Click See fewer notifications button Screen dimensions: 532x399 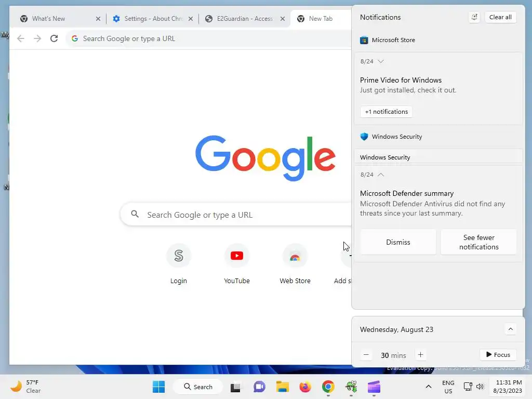478,242
